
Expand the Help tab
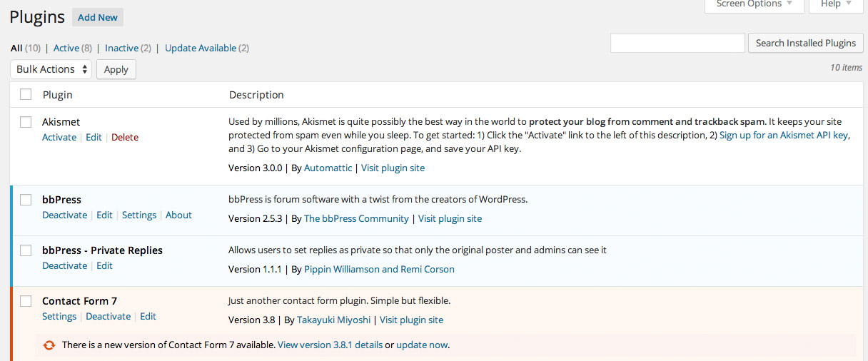tap(836, 4)
